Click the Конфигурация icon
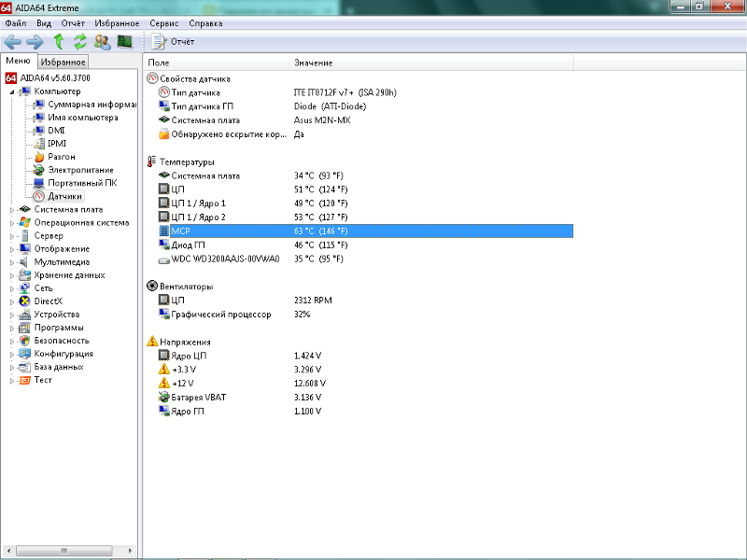 [25, 354]
